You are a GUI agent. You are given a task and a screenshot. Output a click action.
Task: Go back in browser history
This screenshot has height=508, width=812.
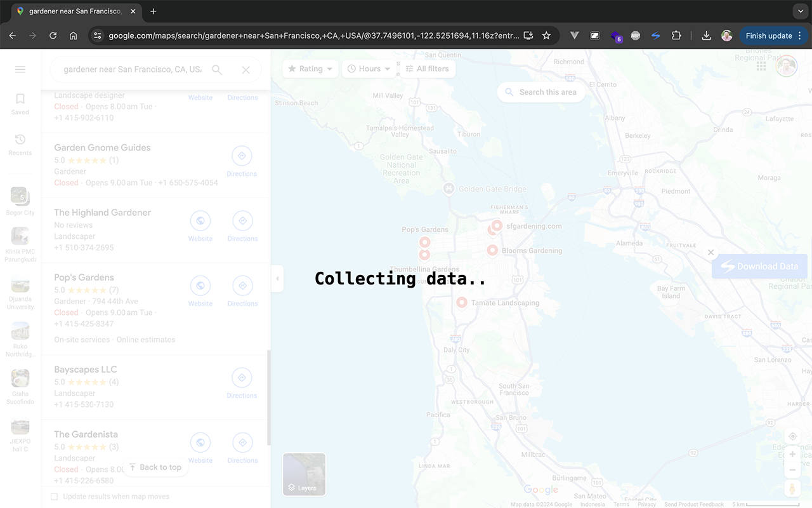(x=13, y=36)
